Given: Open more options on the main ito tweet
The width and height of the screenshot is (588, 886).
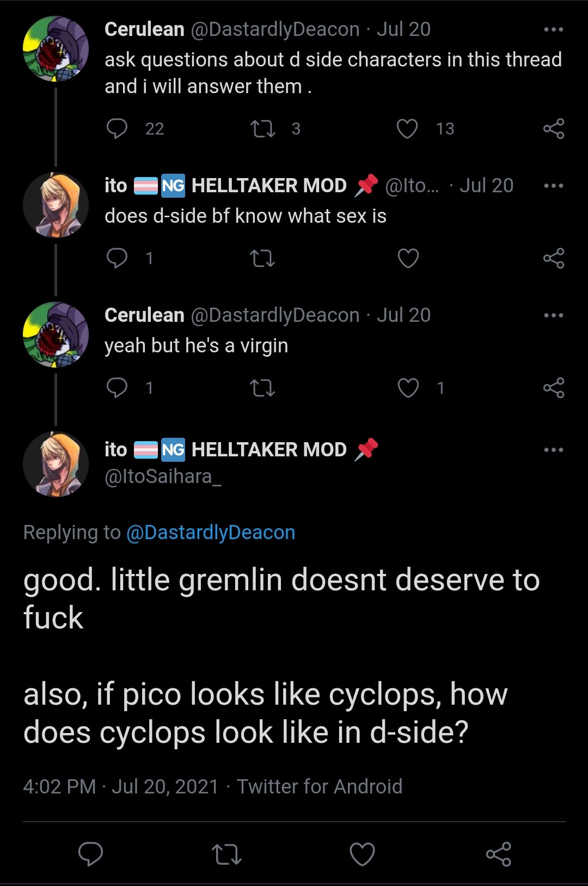Looking at the screenshot, I should (554, 450).
